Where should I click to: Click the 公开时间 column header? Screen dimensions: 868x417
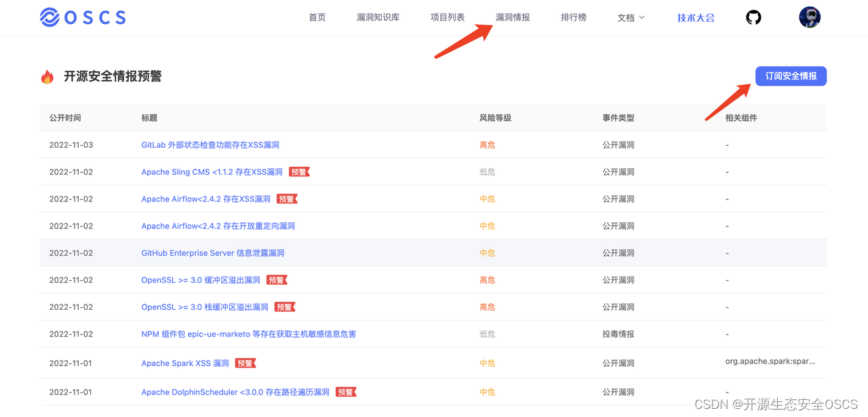click(65, 118)
